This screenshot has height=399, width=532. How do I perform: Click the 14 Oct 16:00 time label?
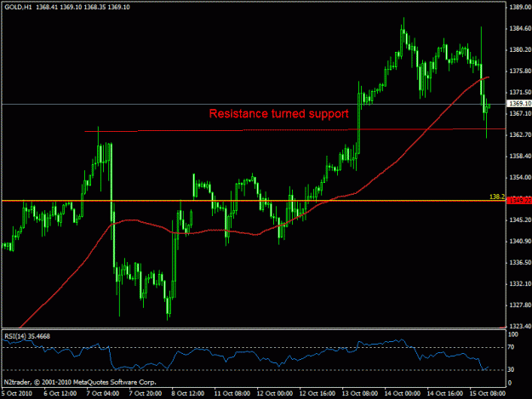click(x=445, y=393)
